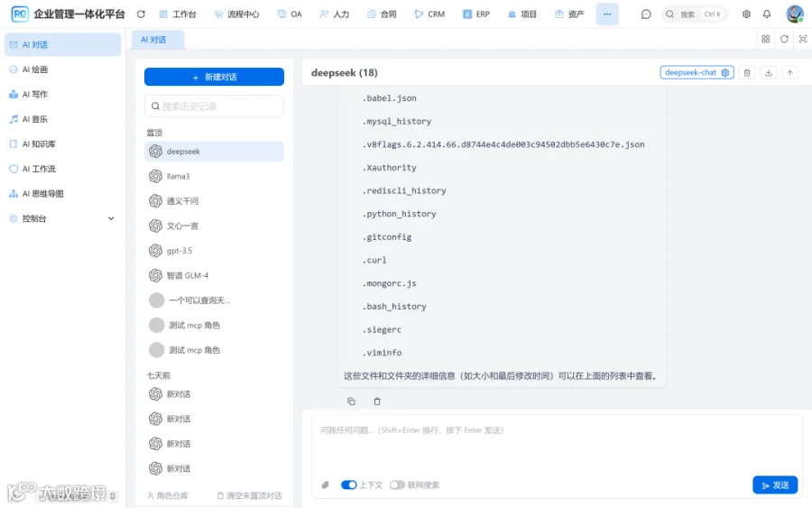
Task: Open the chat message icon in the header
Action: [646, 14]
